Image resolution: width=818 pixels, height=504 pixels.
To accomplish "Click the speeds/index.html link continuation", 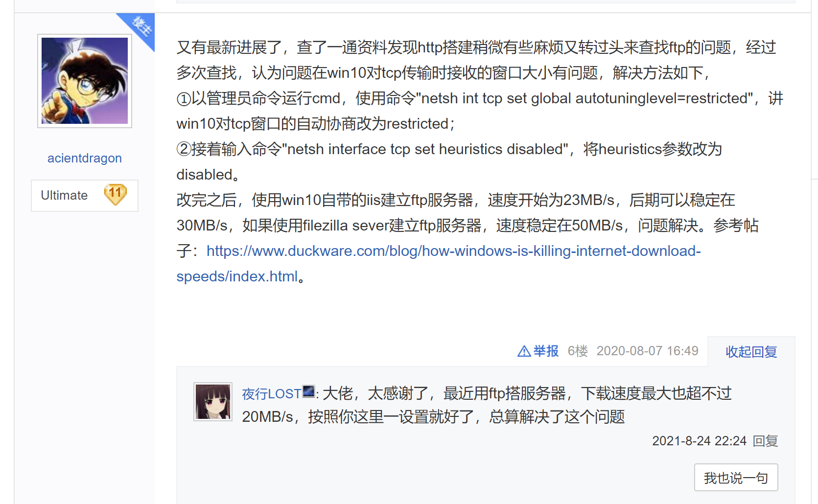I will (237, 276).
